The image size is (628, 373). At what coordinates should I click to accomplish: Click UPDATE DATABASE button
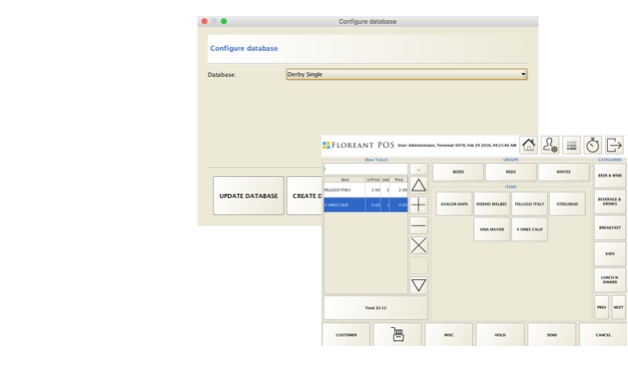248,196
